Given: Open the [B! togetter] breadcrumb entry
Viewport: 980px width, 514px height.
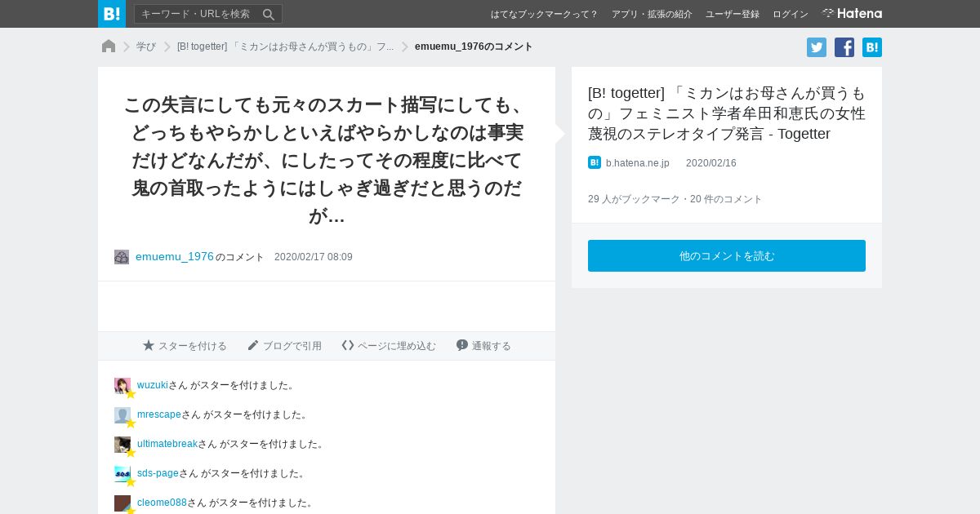Looking at the screenshot, I should click(285, 47).
